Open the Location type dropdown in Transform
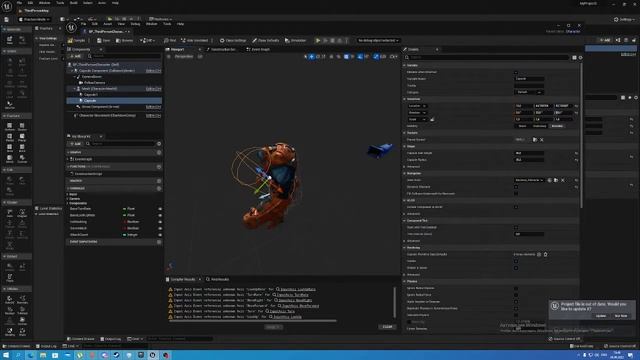640x360 pixels. pos(417,106)
